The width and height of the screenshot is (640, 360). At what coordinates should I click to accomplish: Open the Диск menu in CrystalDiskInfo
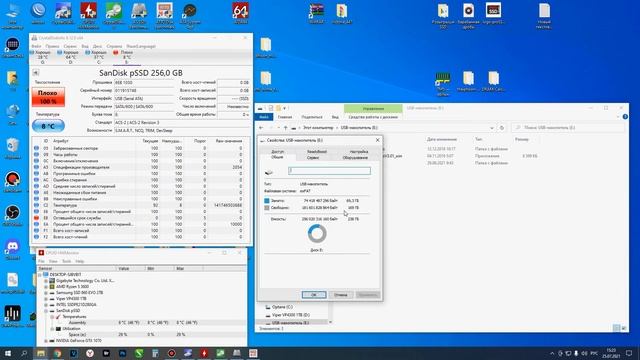click(97, 46)
